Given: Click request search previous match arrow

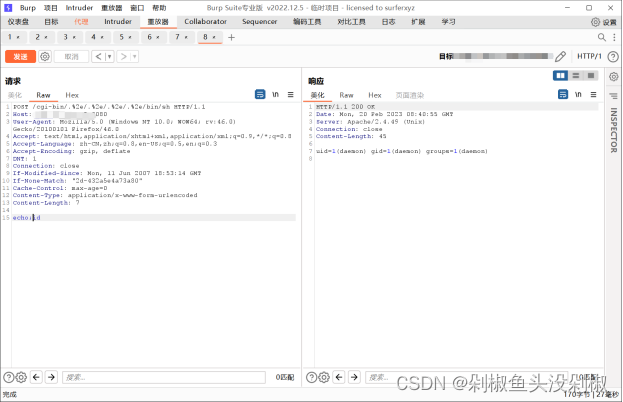Looking at the screenshot, I should tap(36, 377).
